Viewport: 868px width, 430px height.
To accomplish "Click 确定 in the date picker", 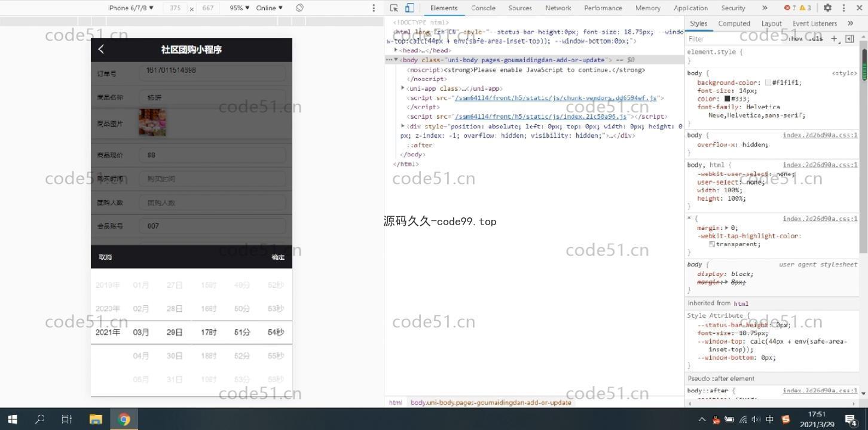I will click(x=278, y=257).
